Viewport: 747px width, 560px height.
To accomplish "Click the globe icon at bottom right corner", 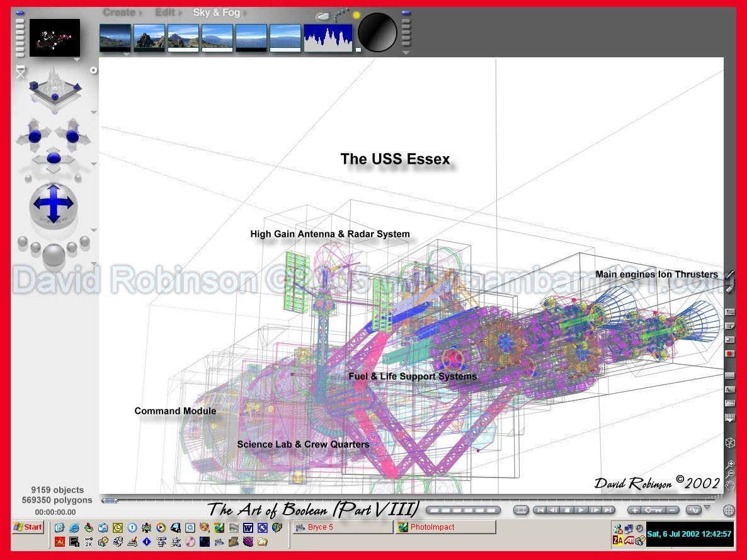I will pos(729,510).
